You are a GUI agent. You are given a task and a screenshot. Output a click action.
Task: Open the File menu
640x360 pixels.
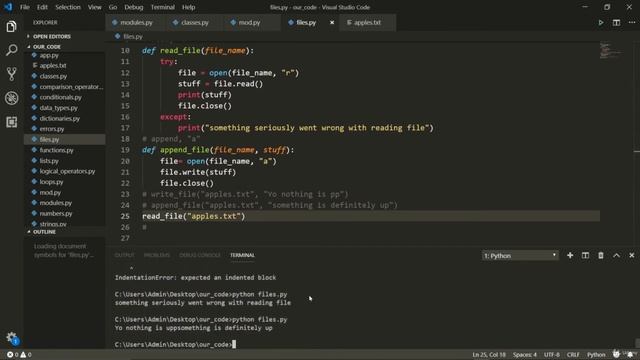25,7
